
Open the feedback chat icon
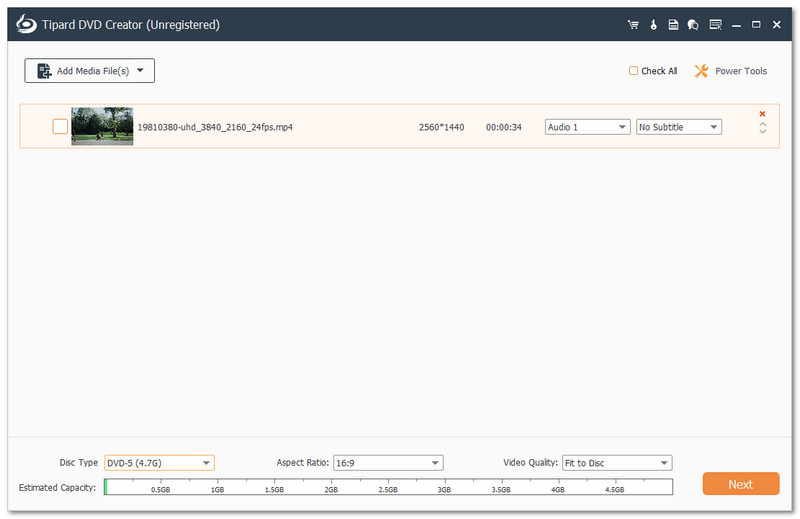[693, 24]
